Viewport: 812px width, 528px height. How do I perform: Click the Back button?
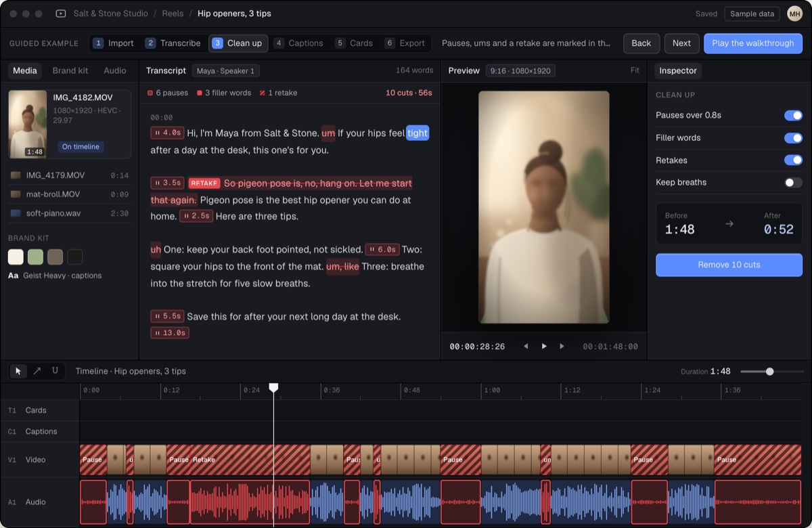tap(641, 43)
